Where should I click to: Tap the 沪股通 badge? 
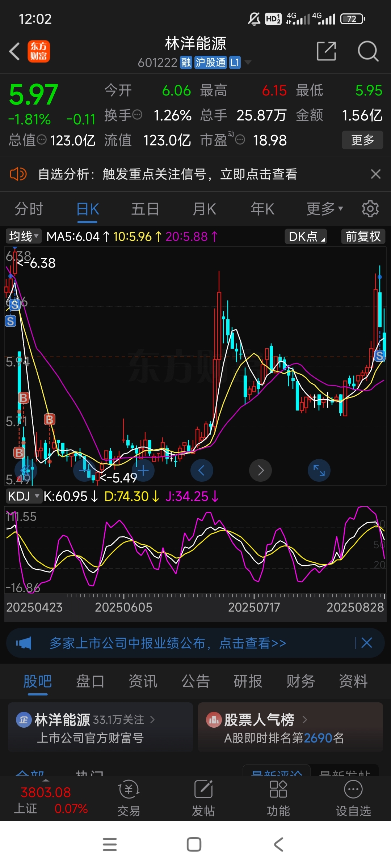(210, 62)
